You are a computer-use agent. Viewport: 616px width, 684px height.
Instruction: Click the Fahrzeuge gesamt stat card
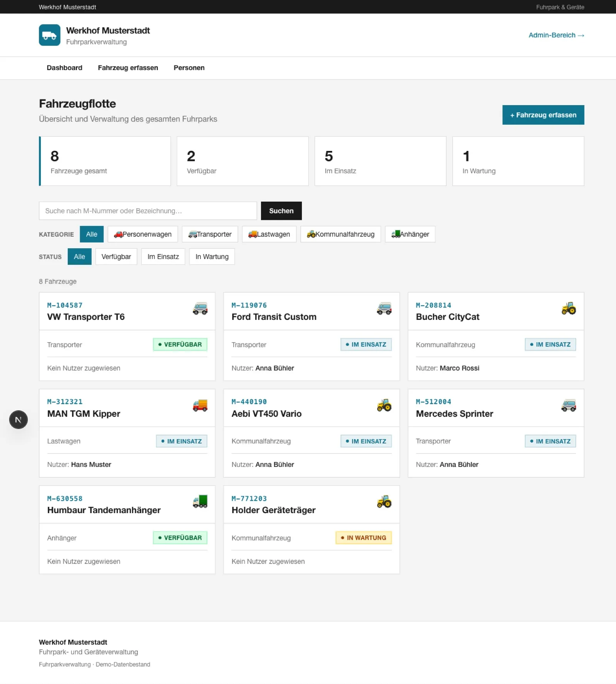tap(105, 161)
